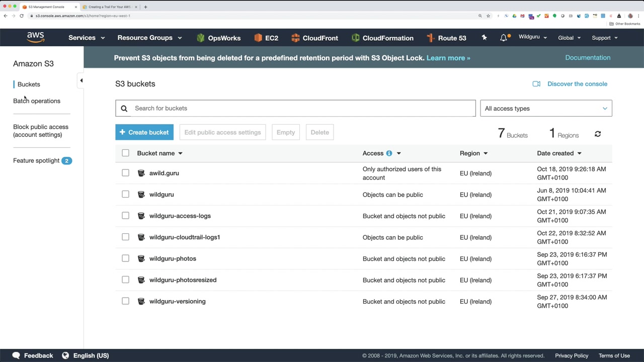Open the Privacy Policy link
This screenshot has width=644, height=362.
(x=572, y=355)
